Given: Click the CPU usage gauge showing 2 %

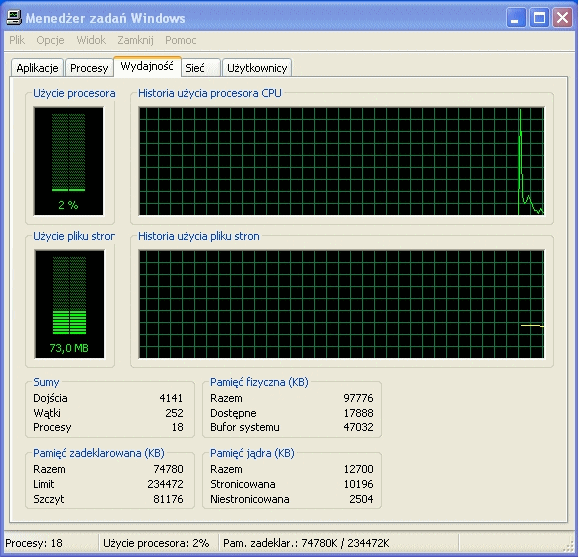Looking at the screenshot, I should pos(69,161).
